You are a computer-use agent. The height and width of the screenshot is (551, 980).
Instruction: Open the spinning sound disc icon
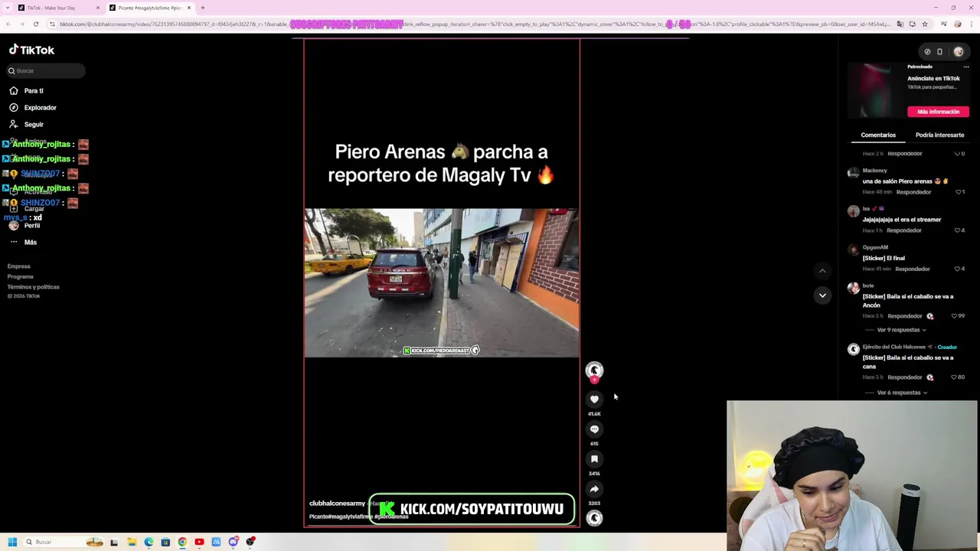pos(594,518)
